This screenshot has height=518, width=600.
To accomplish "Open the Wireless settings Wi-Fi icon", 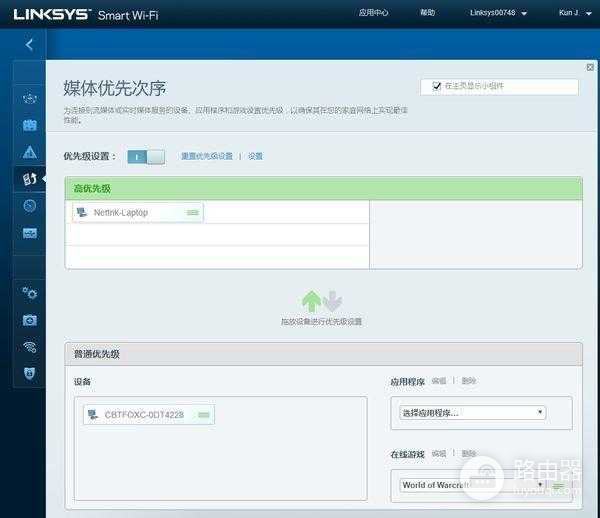I will pos(29,347).
